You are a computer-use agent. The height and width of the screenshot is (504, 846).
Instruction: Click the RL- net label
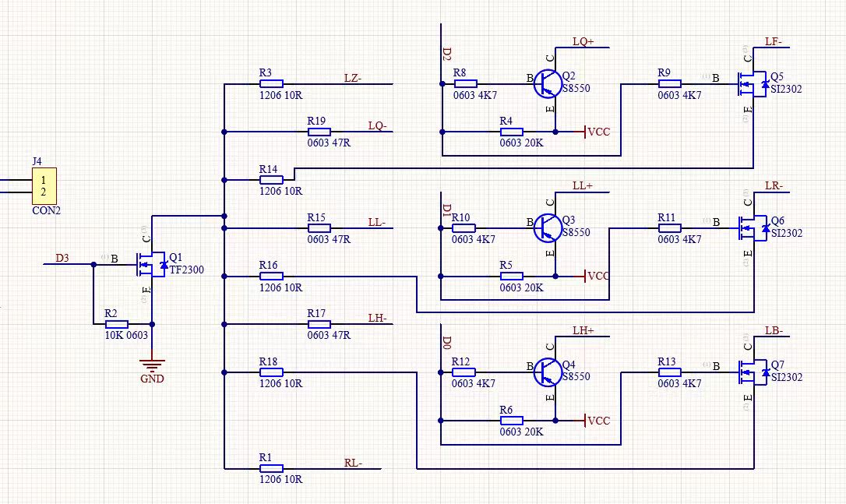click(x=354, y=463)
